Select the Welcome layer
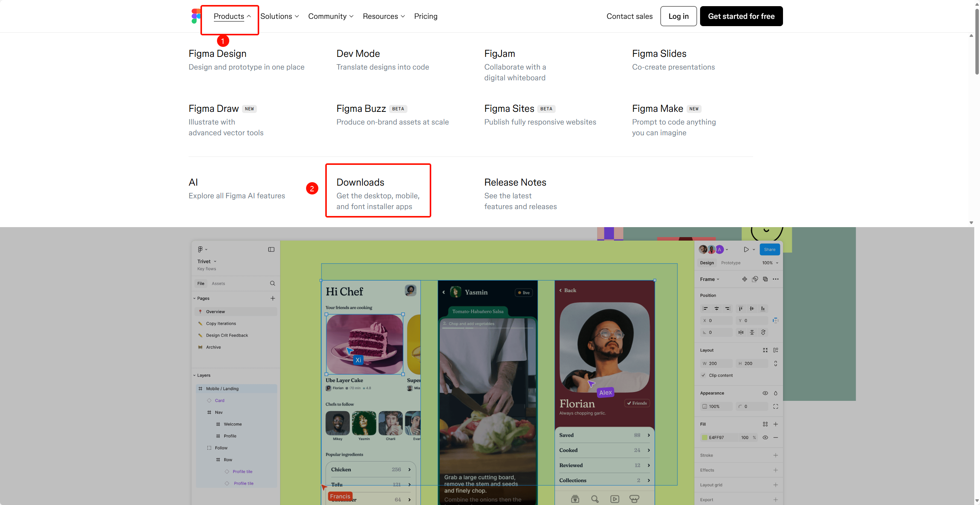The width and height of the screenshot is (980, 505). [232, 424]
